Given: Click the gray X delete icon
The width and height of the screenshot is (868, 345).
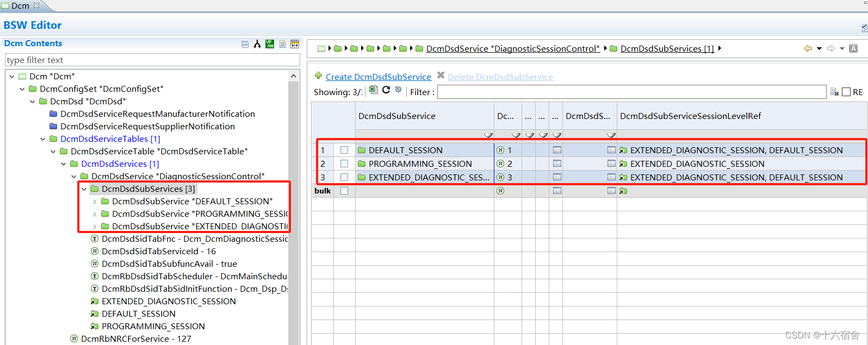Looking at the screenshot, I should click(x=441, y=75).
